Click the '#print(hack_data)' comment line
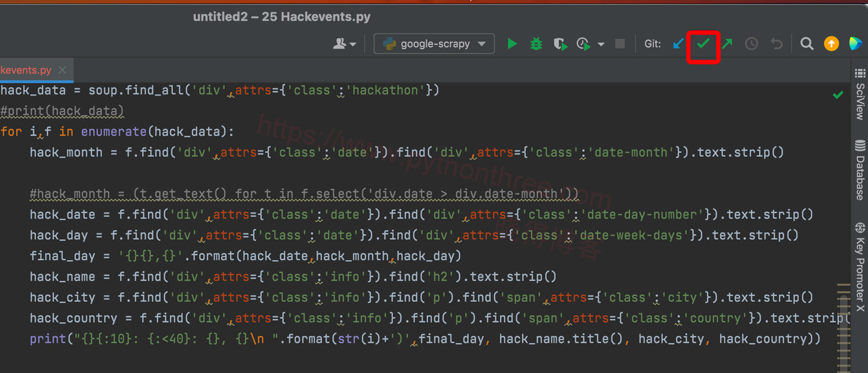Image resolution: width=868 pixels, height=373 pixels. 62,111
